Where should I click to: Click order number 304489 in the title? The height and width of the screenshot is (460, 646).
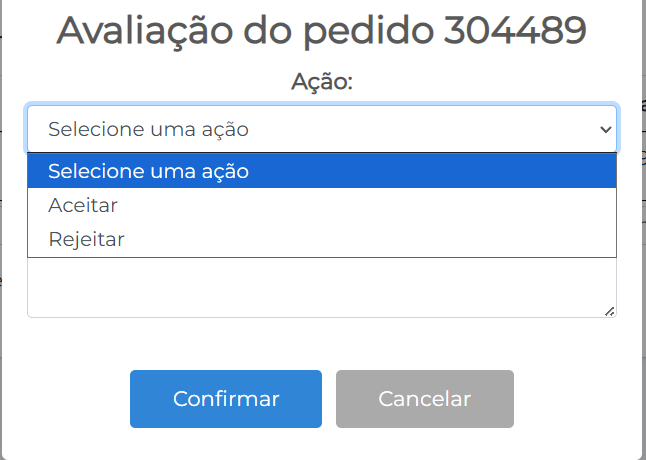513,31
